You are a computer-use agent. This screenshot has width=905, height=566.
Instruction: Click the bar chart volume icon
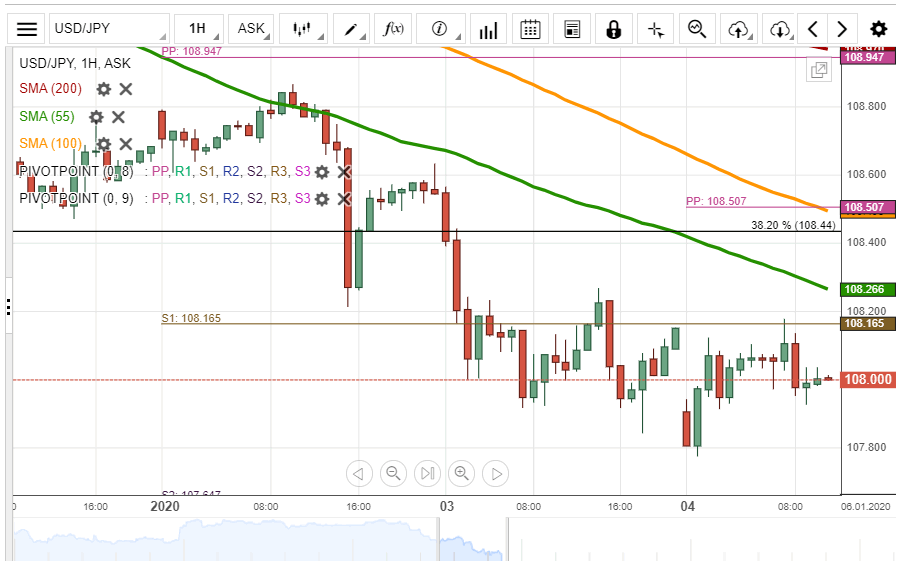(488, 29)
